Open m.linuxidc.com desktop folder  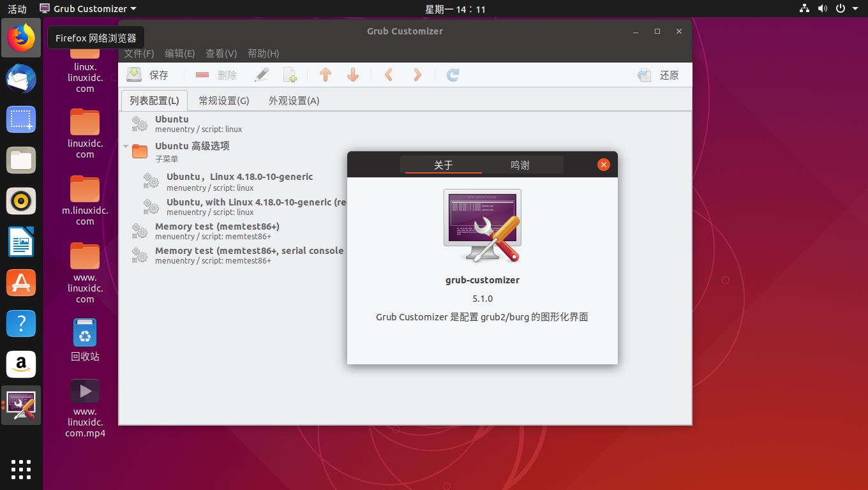click(85, 200)
